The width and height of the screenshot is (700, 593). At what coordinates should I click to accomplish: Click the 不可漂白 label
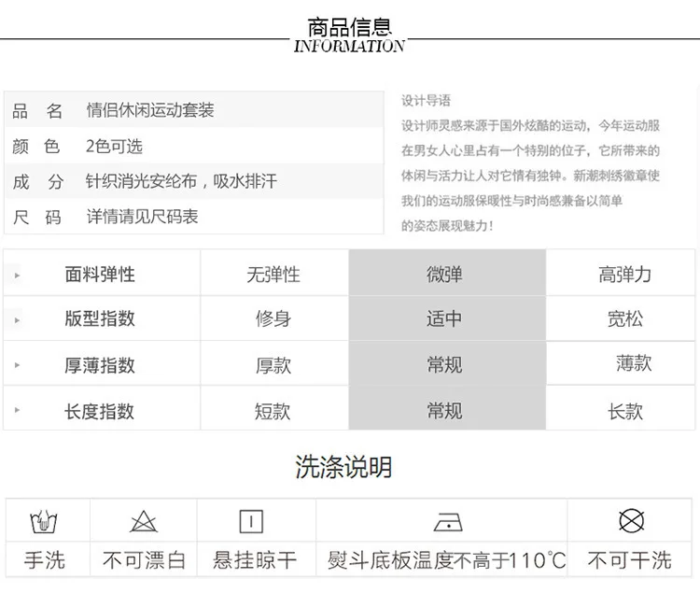tap(144, 560)
